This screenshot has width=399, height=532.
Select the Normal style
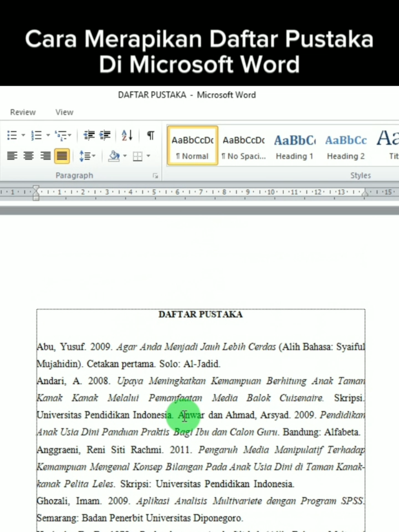click(x=193, y=145)
